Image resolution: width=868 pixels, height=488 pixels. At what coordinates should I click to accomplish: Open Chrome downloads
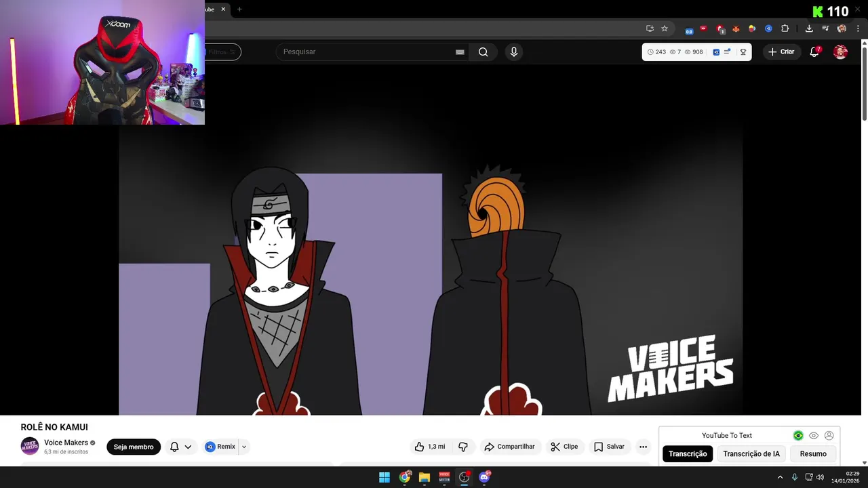point(809,28)
